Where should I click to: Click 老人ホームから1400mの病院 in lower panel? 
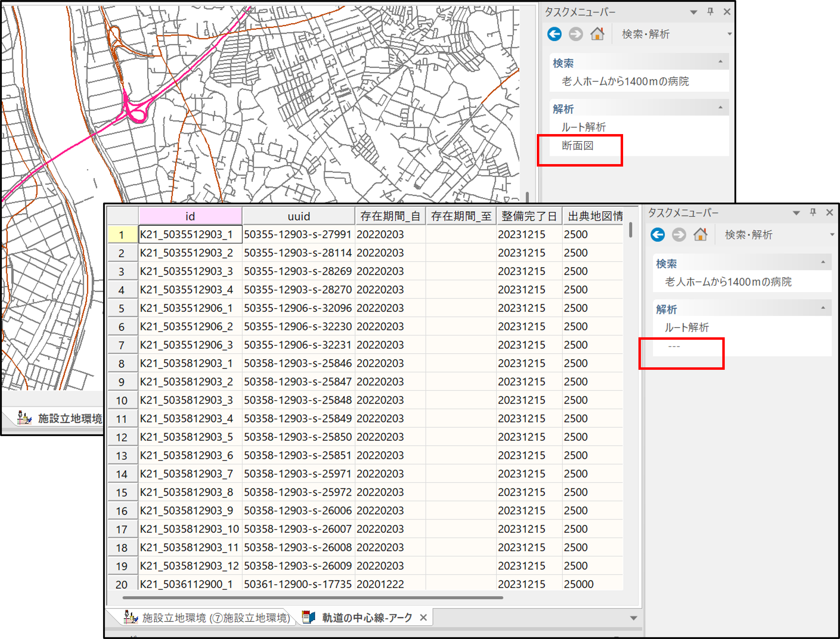pos(728,282)
